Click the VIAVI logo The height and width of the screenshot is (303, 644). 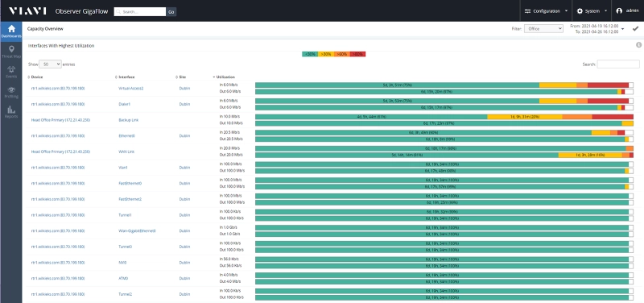27,11
